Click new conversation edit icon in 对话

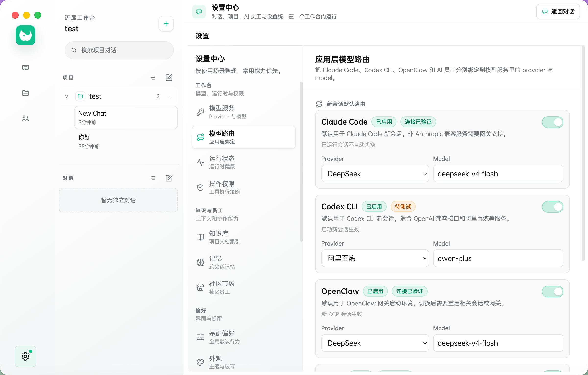point(169,178)
